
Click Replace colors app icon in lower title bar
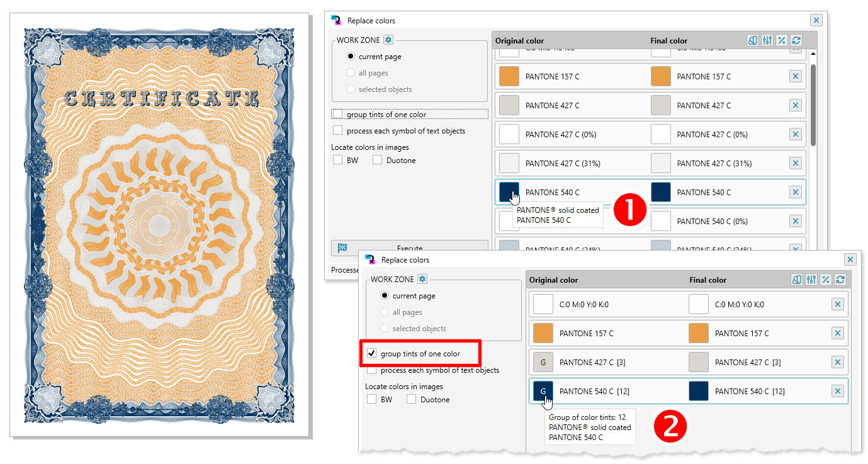[x=370, y=259]
